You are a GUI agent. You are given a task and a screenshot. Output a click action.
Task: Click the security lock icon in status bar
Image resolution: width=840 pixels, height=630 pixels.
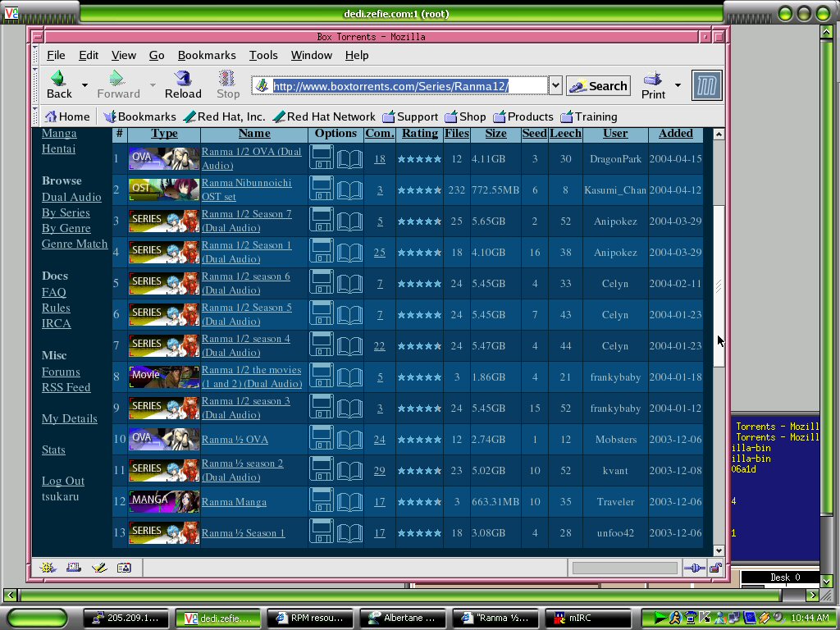(x=715, y=568)
